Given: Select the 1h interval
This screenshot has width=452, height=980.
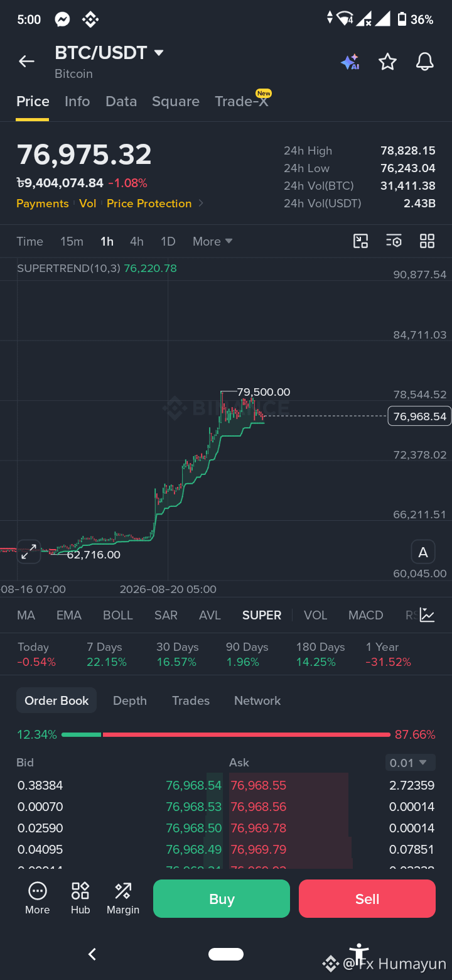Looking at the screenshot, I should (x=107, y=241).
